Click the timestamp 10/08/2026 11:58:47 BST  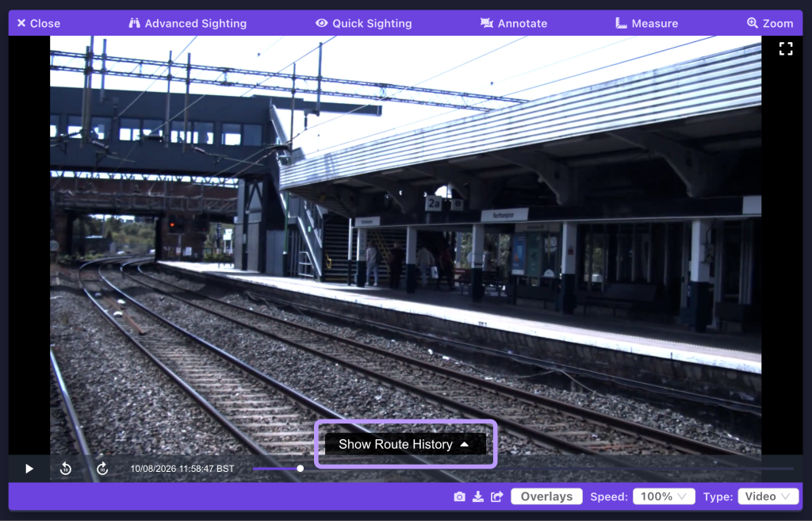(182, 469)
